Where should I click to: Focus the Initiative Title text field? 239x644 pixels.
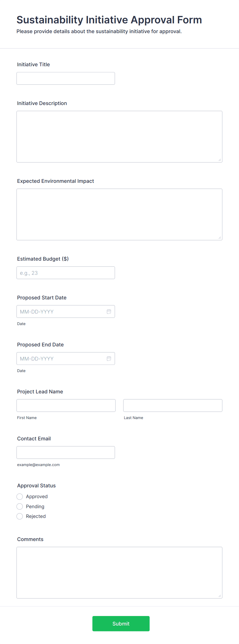(66, 78)
